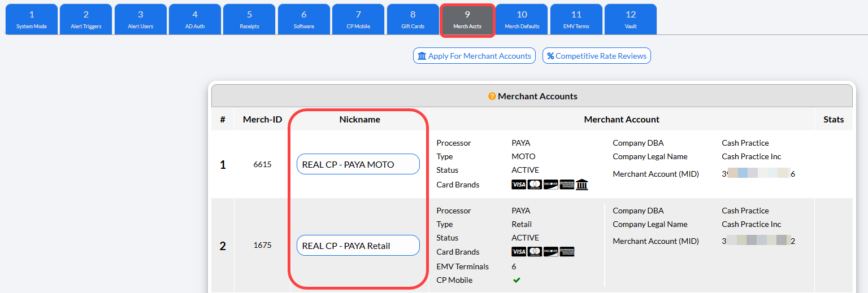Open the Software tab
The width and height of the screenshot is (868, 293).
pos(304,19)
